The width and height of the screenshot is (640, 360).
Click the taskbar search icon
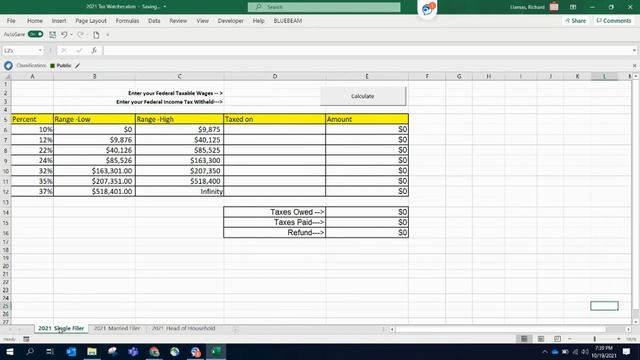tap(30, 351)
